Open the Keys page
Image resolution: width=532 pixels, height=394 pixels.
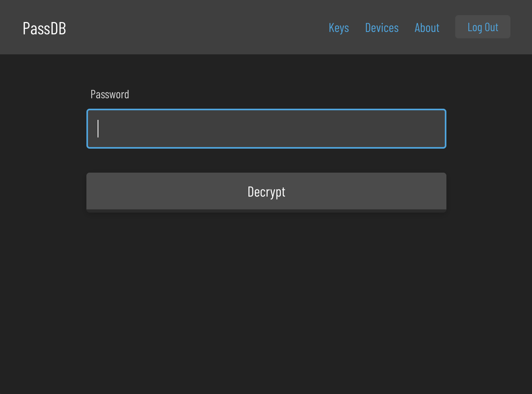pos(339,28)
